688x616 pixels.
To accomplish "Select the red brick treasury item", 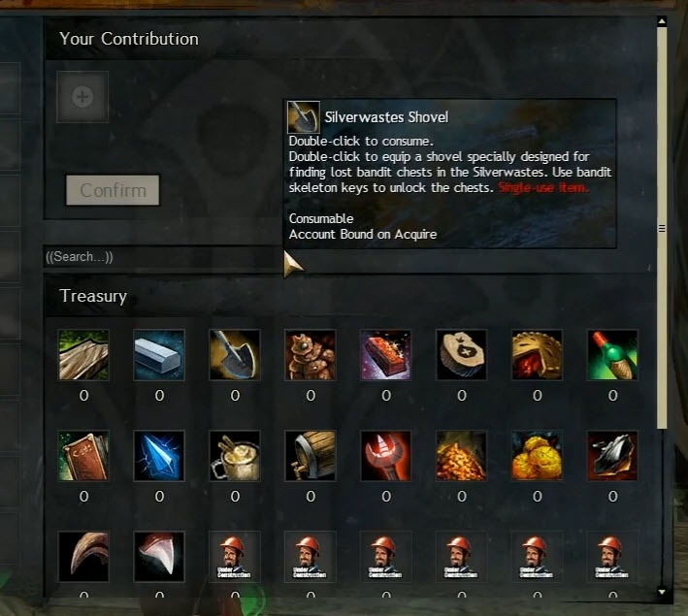I will click(385, 354).
